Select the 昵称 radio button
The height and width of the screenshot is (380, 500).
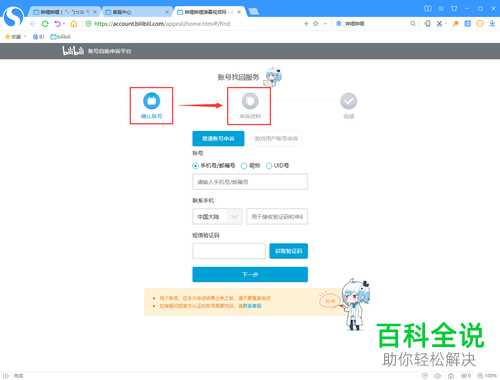[x=244, y=166]
